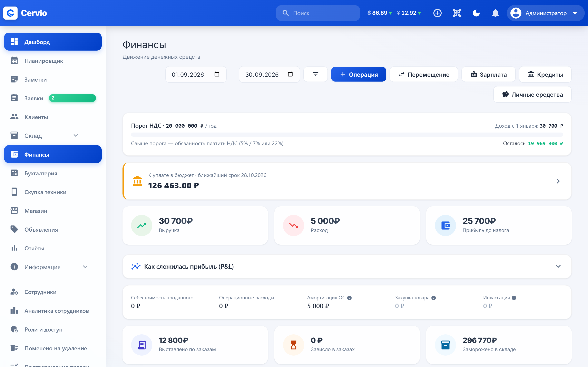
Task: Expand the Склад sidebar submenu
Action: click(x=76, y=135)
